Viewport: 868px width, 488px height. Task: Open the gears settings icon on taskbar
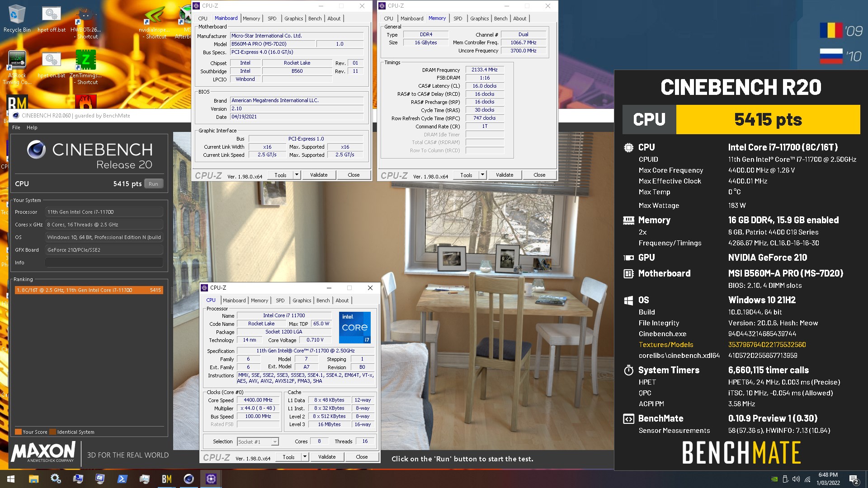click(x=56, y=479)
